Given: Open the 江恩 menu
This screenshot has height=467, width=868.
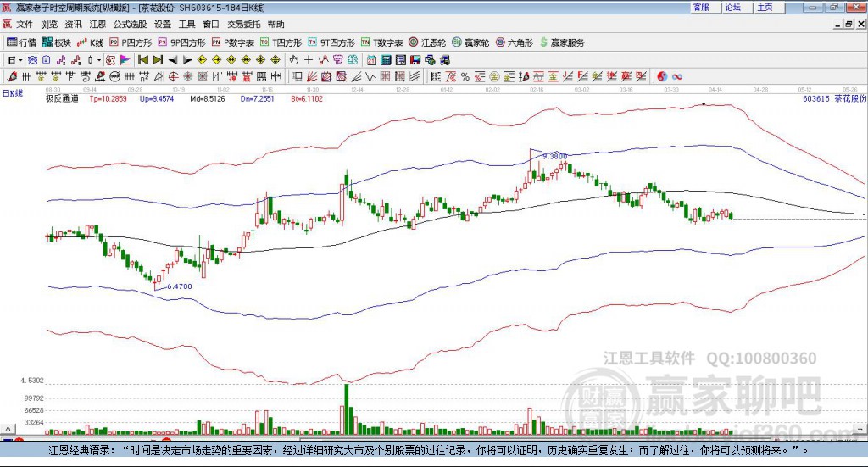Looking at the screenshot, I should 97,25.
